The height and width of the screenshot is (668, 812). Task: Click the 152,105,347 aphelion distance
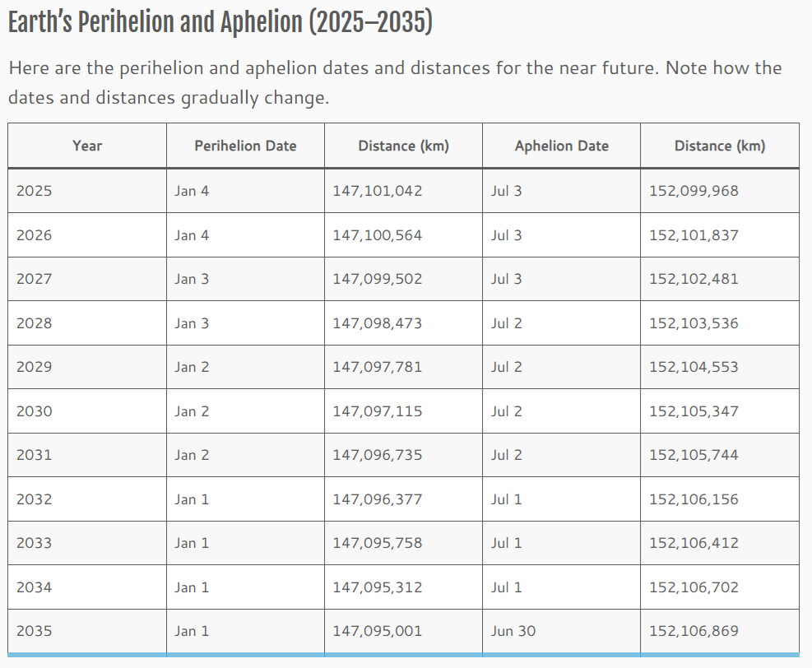(x=694, y=411)
